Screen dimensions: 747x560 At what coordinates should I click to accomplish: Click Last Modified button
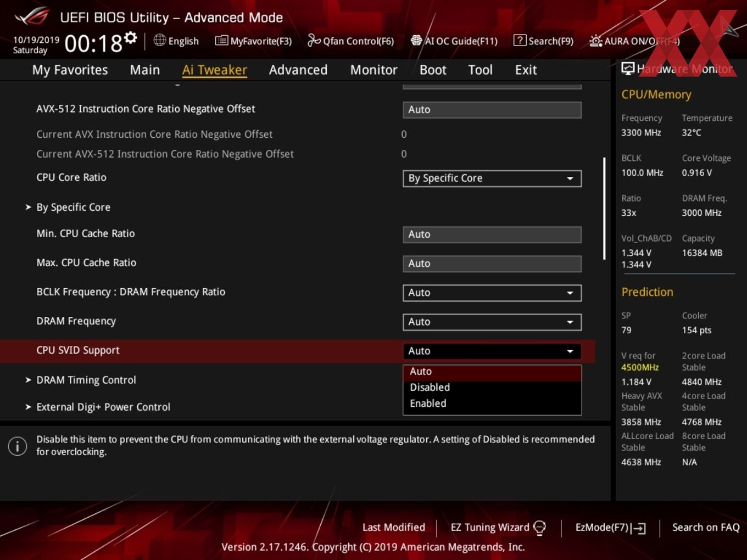pos(394,528)
